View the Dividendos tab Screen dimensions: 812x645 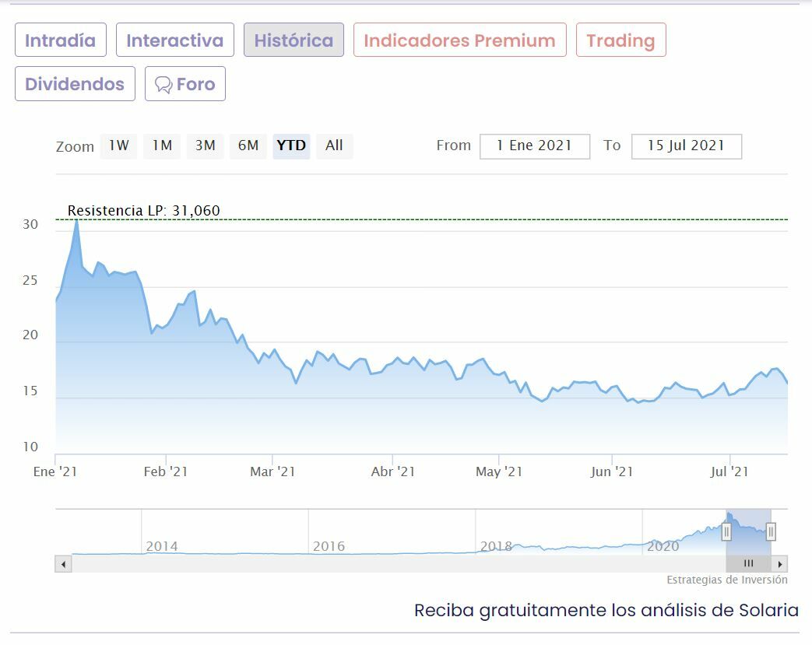coord(75,84)
